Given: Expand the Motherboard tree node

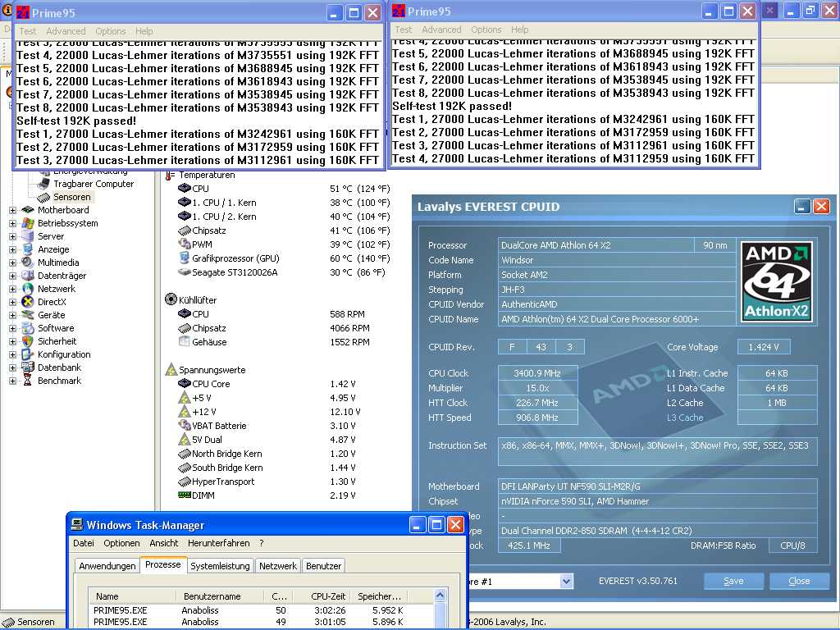Looking at the screenshot, I should tap(12, 211).
